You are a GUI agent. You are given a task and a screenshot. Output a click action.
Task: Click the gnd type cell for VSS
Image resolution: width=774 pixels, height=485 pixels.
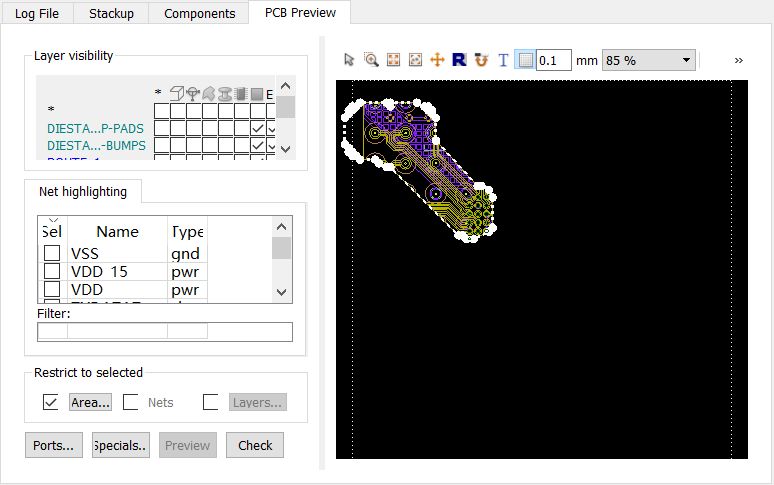pos(186,254)
